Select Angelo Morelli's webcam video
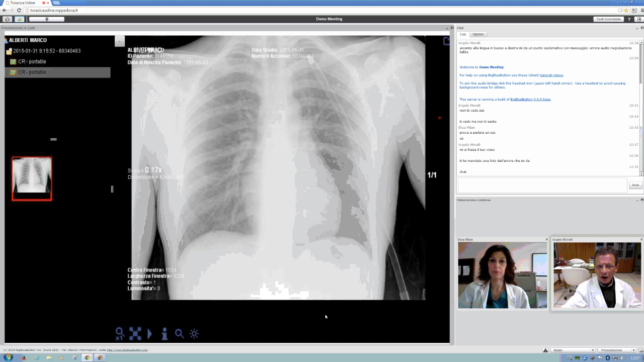Screen dimensions: 644x362 [x=597, y=275]
